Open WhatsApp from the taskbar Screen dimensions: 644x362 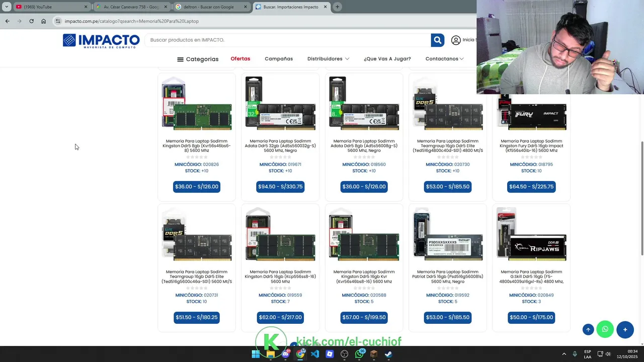[359, 354]
